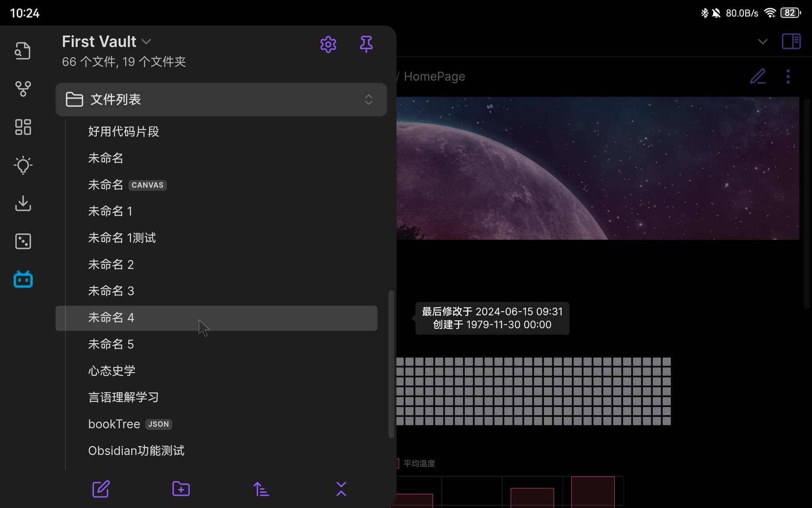
Task: Open vault settings gear icon
Action: click(x=328, y=44)
